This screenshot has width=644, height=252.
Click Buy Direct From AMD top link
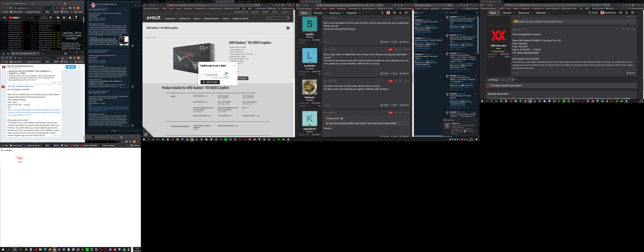pos(241,12)
